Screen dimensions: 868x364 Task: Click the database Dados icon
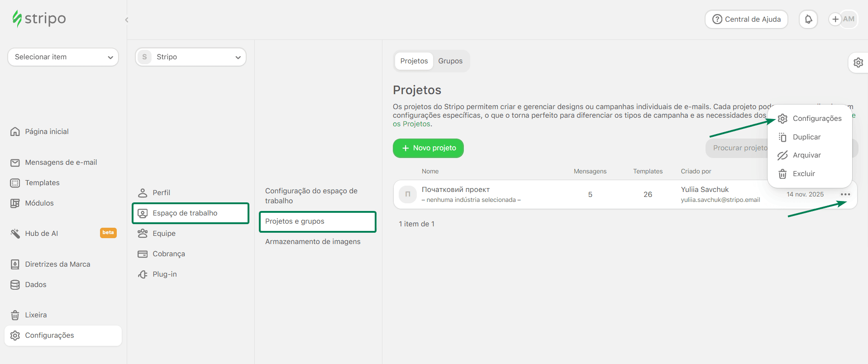click(15, 285)
